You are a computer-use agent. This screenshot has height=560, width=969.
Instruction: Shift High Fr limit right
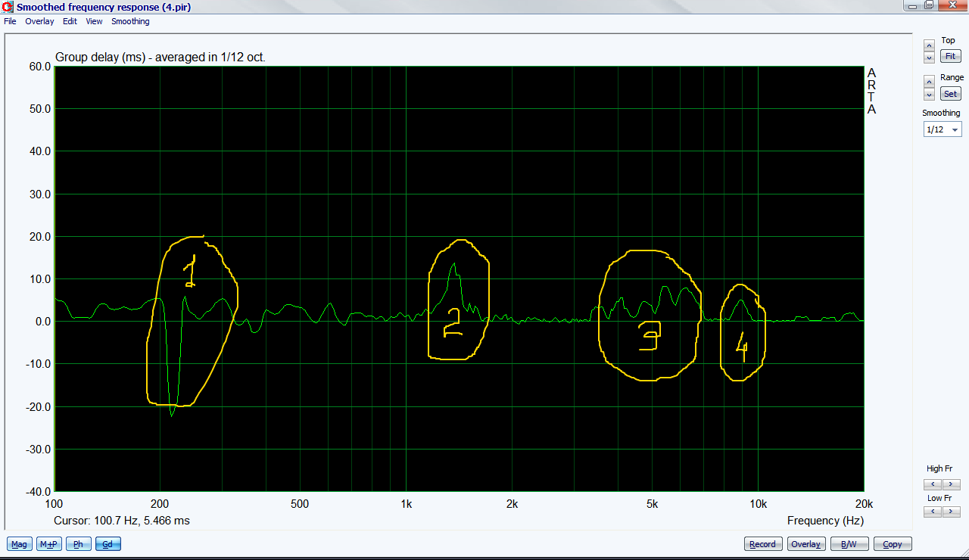(952, 484)
